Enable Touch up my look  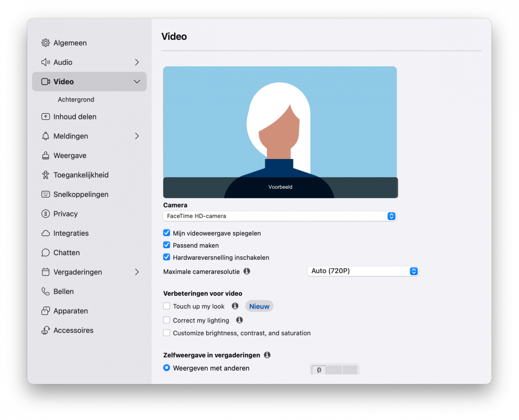click(166, 306)
